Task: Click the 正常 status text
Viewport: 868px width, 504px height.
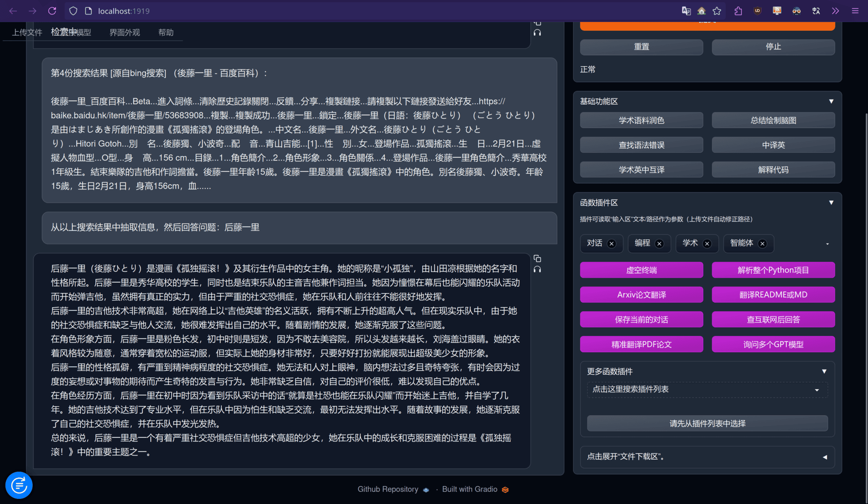Action: point(588,70)
